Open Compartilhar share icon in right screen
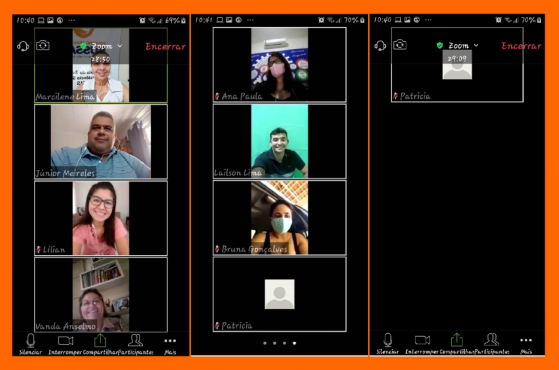The image size is (559, 370). 457,344
